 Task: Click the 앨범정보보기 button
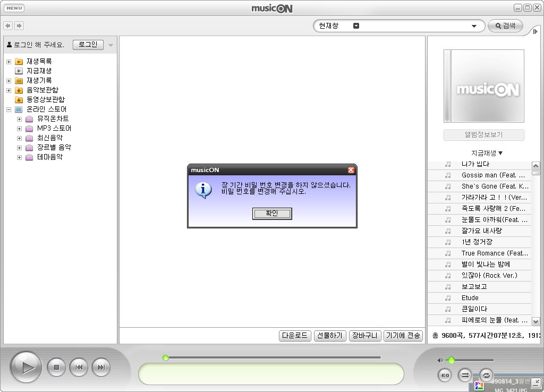pos(483,135)
